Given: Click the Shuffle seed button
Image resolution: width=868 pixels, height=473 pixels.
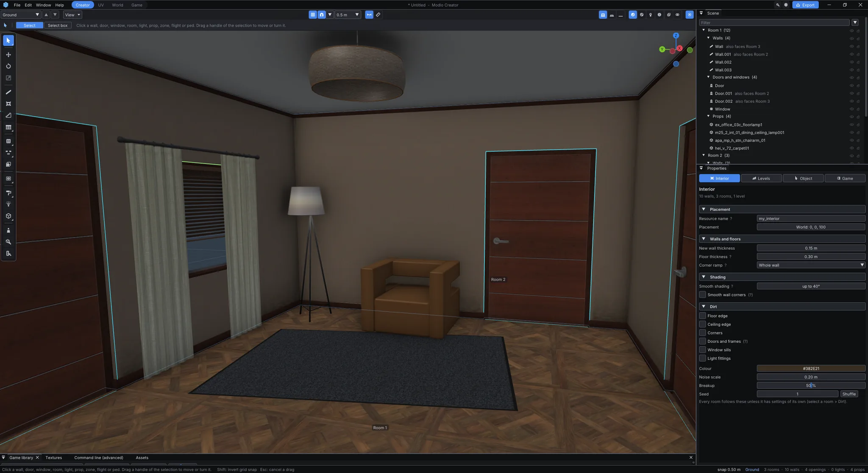Looking at the screenshot, I should (849, 394).
